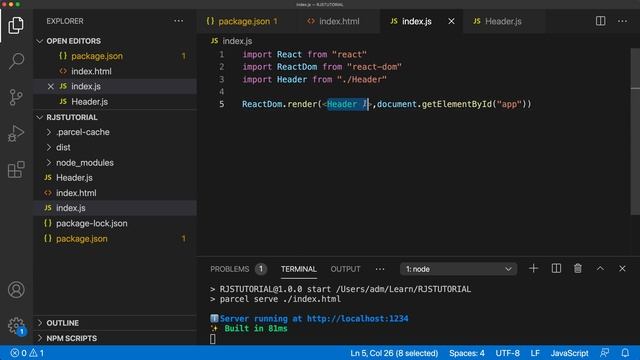Close the index.js editor tab

pyautogui.click(x=451, y=21)
